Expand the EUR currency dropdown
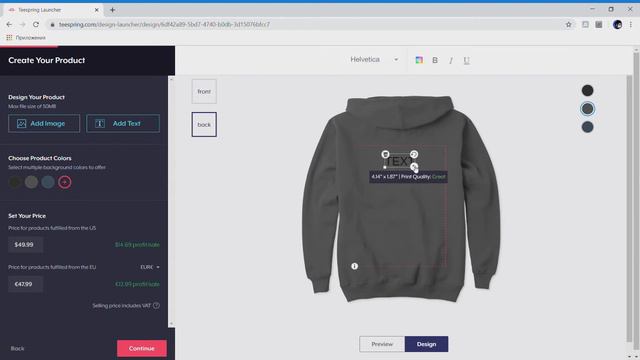The width and height of the screenshot is (640, 360). (x=150, y=267)
